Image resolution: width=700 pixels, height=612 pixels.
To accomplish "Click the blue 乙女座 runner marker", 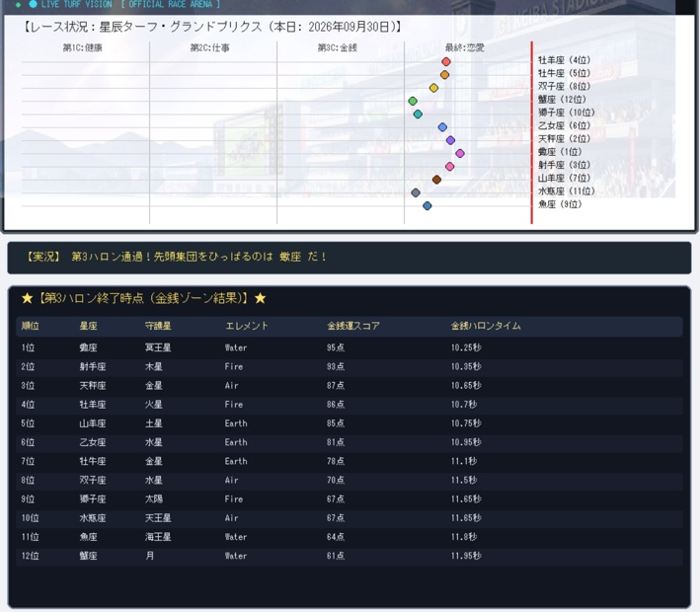I will pyautogui.click(x=442, y=127).
